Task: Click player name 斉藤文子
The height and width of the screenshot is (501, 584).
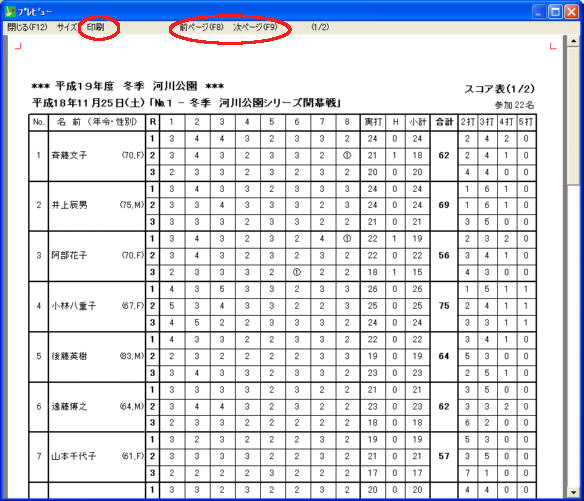Action: [x=69, y=155]
